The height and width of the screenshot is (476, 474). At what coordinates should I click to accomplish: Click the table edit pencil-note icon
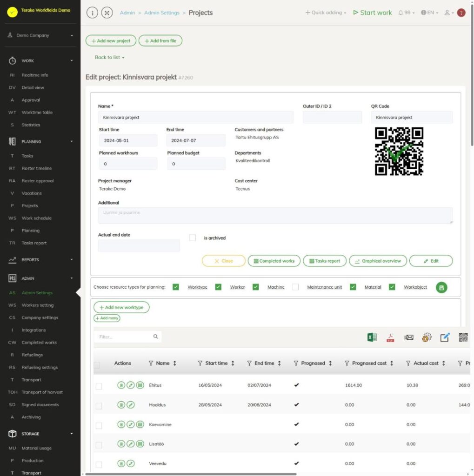[x=445, y=337]
